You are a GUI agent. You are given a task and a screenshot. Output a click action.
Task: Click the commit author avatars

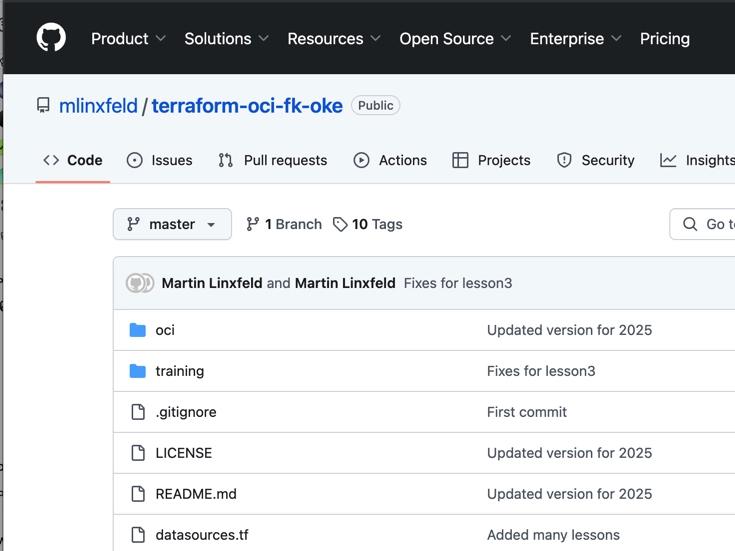140,283
